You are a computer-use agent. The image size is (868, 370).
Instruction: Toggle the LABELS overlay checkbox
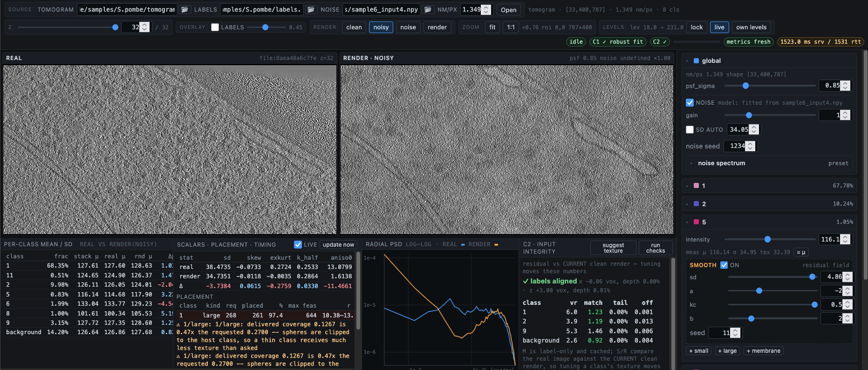[x=215, y=27]
